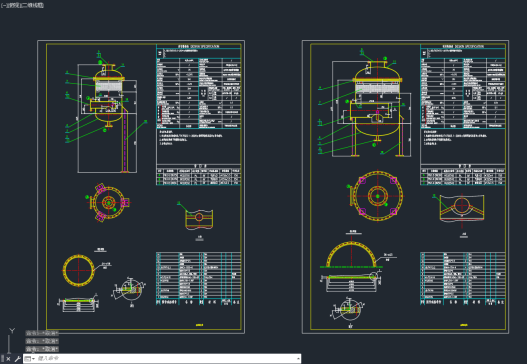The width and height of the screenshot is (527, 364).
Task: Expand command history arrow at command line end
Action: pos(298,359)
